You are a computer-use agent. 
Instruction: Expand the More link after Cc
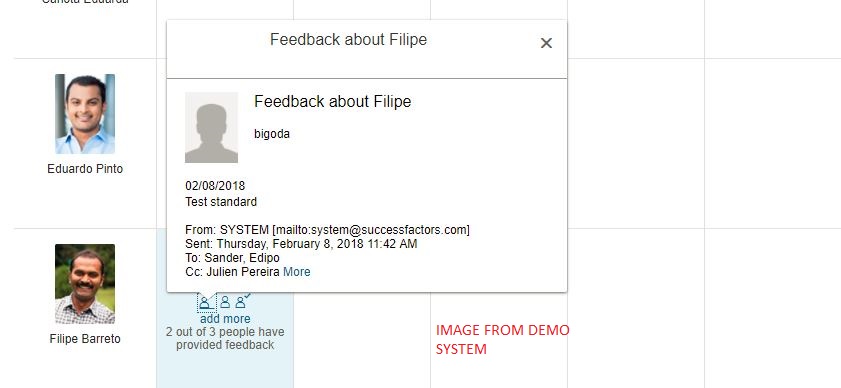click(297, 272)
